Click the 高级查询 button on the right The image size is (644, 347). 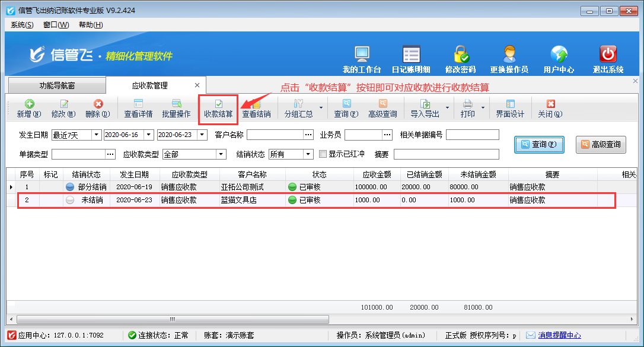pos(601,144)
